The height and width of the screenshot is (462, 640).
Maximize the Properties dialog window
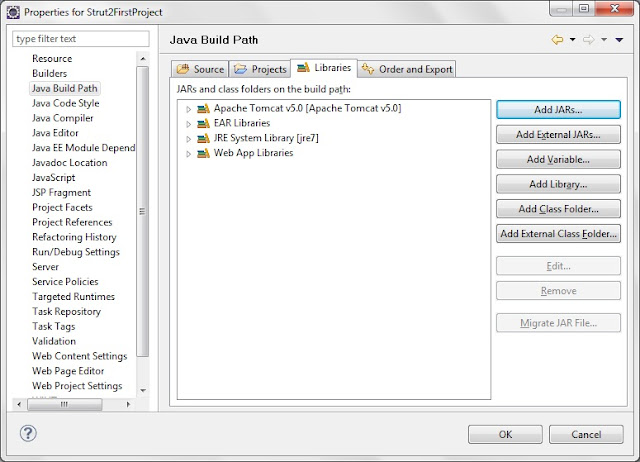[584, 9]
